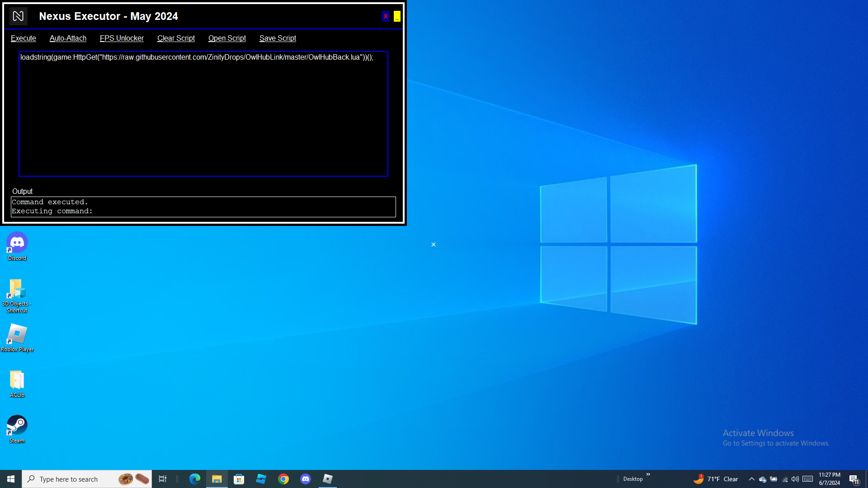This screenshot has width=868, height=488.
Task: Click Execute to run the script
Action: click(24, 38)
